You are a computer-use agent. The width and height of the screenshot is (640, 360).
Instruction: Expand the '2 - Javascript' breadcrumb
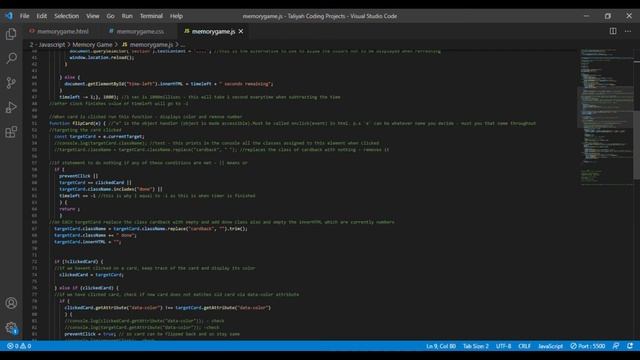point(47,44)
